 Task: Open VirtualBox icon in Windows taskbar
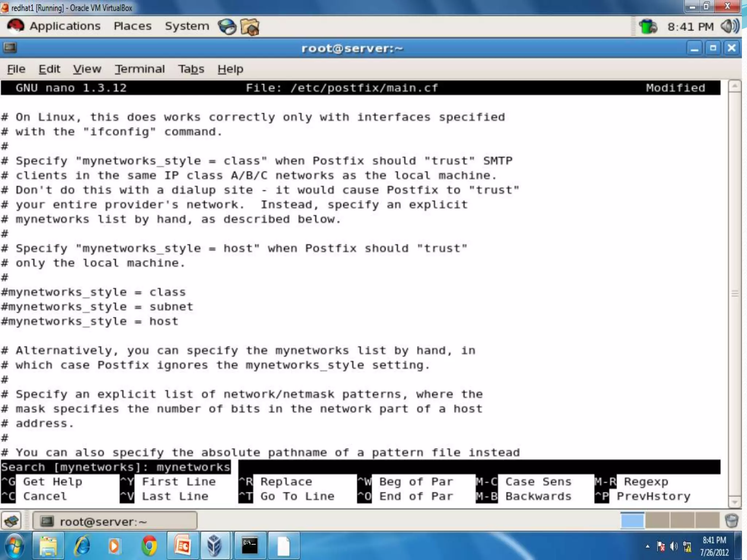[214, 545]
